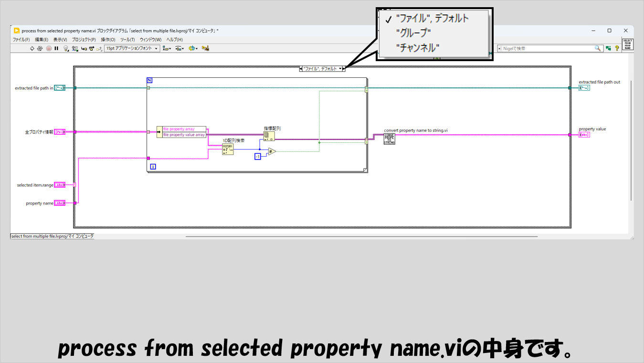Expand the case selector label dropdown arrow
This screenshot has width=644, height=363.
coord(340,69)
